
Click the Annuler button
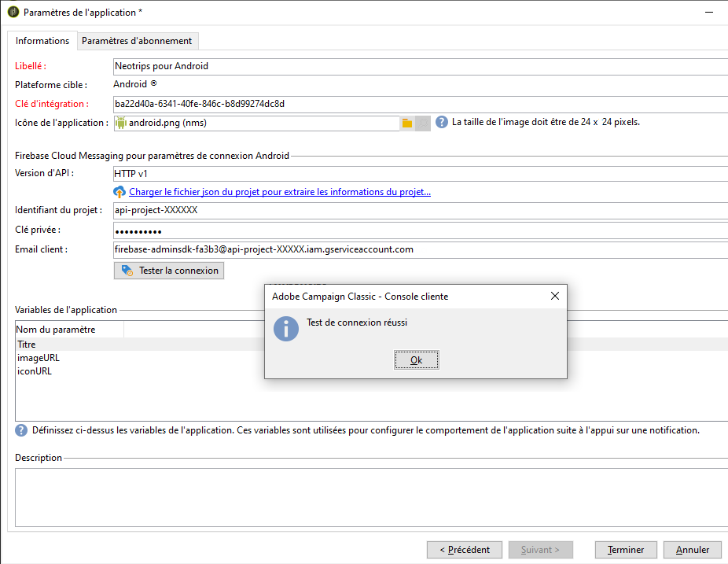click(x=693, y=550)
